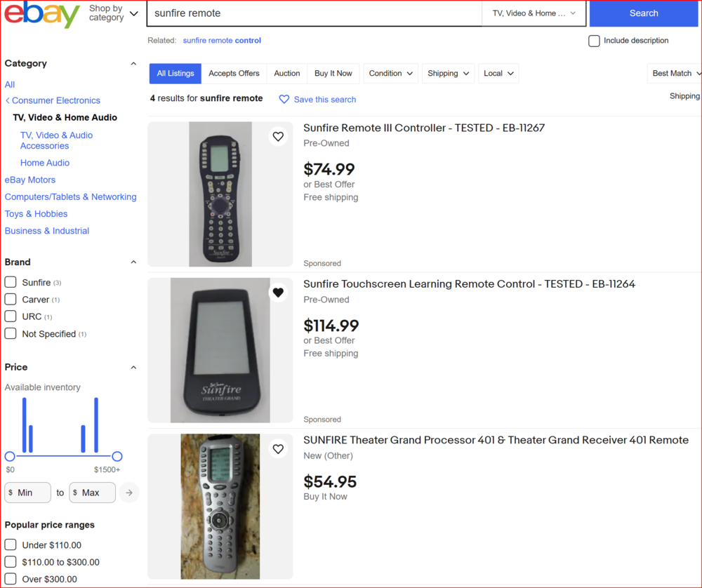This screenshot has height=588, width=702.
Task: Open the Condition filter dropdown
Action: coord(390,74)
